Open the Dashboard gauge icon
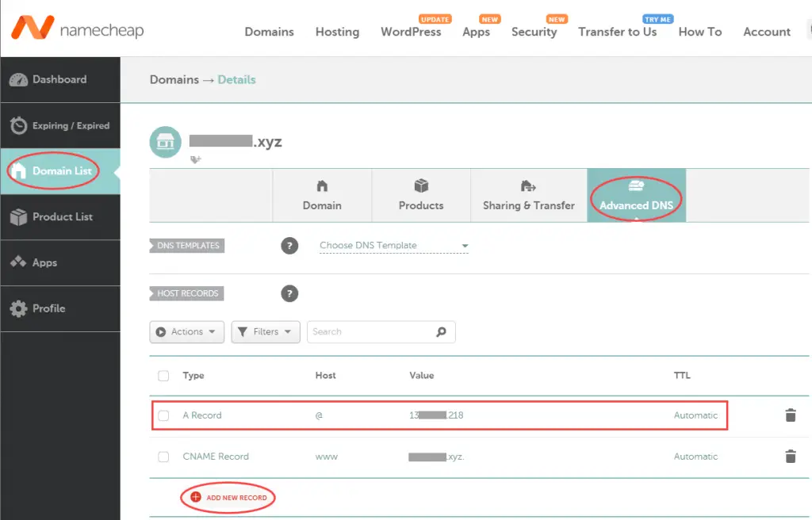 click(19, 80)
